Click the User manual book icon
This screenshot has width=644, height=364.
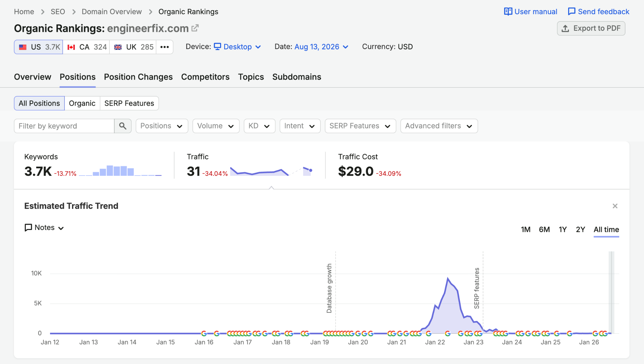[x=508, y=12]
